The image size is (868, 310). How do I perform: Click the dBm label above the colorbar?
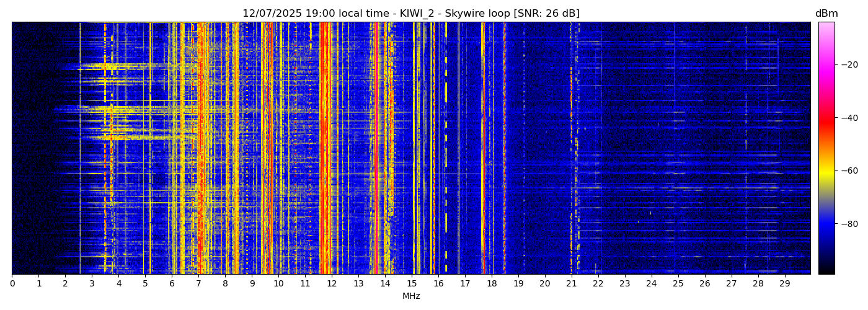pyautogui.click(x=826, y=14)
